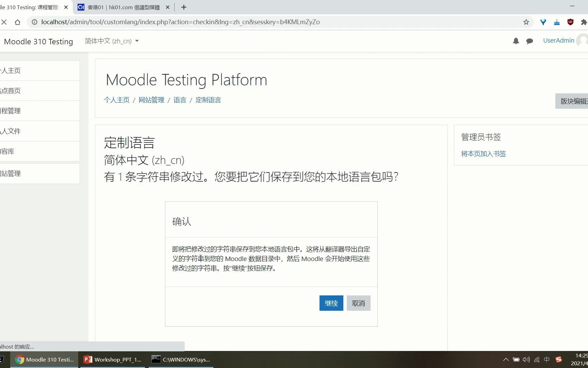Open the 简体中文 (zh_cn) language dropdown
Screen dimensions: 588x368
(112, 41)
